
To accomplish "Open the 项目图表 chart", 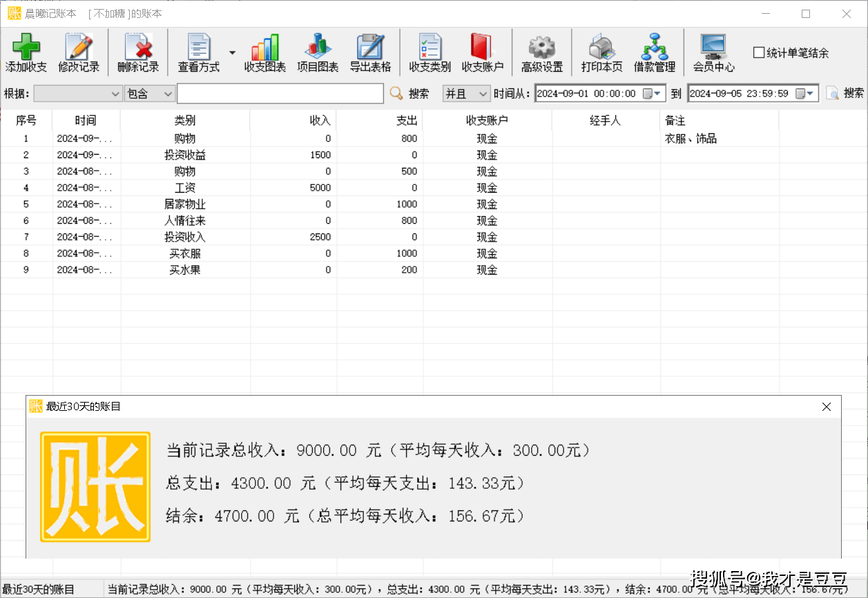I will click(317, 52).
